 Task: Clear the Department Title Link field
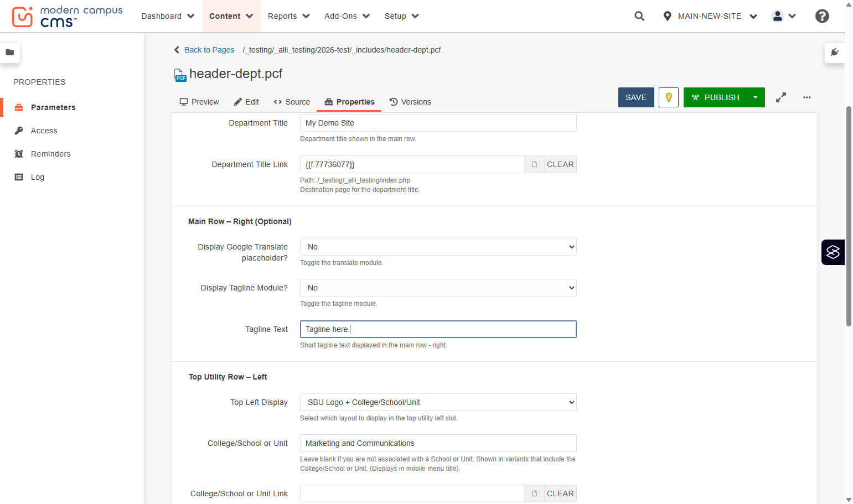point(560,164)
